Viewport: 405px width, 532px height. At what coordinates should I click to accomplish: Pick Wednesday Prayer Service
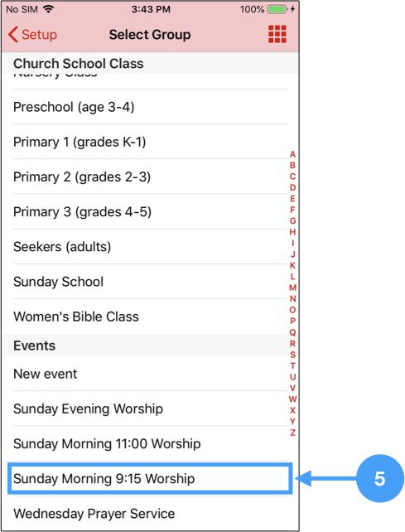150,513
